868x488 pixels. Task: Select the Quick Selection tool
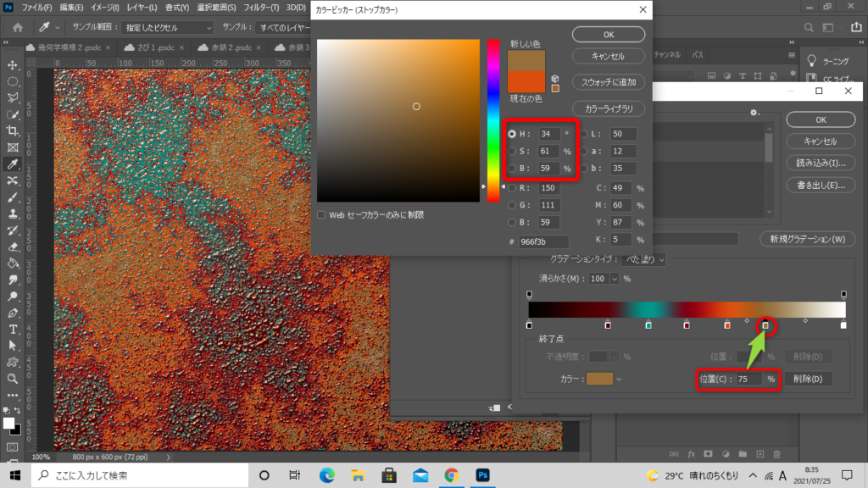point(13,115)
